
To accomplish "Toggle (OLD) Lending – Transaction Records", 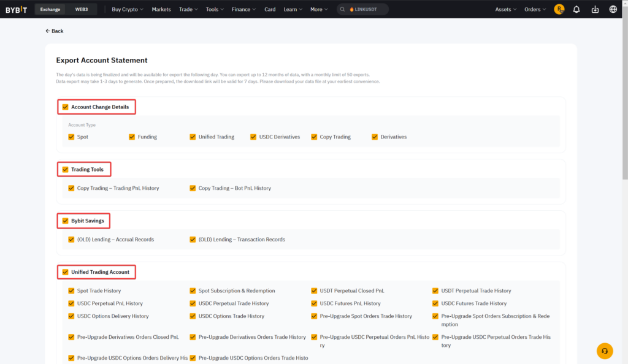I will click(x=193, y=239).
